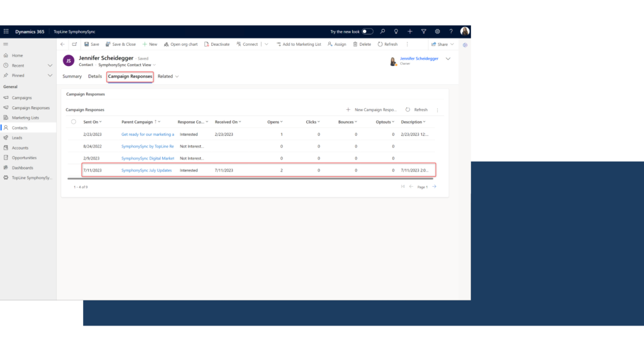The height and width of the screenshot is (362, 644).
Task: Open command bar overflow menu
Action: [x=407, y=44]
